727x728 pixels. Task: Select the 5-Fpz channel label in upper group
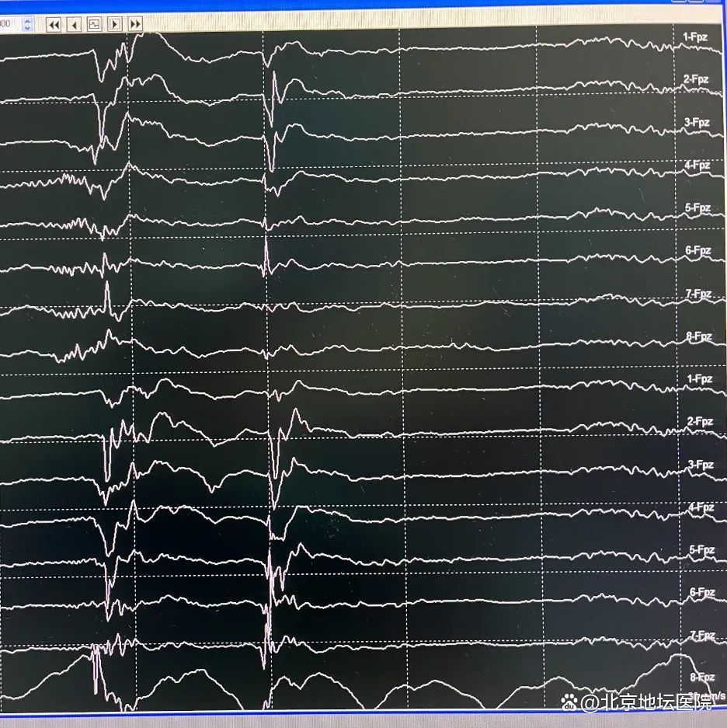(697, 208)
